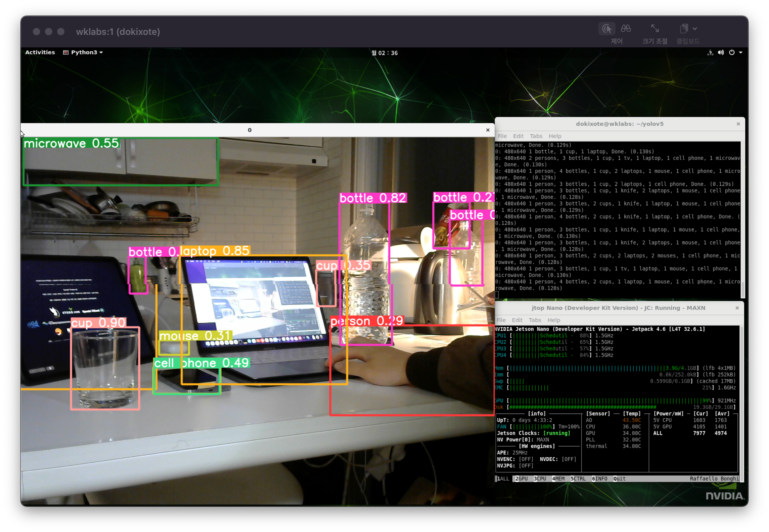
Task: Click Quit in jtop bottom bar
Action: point(619,479)
